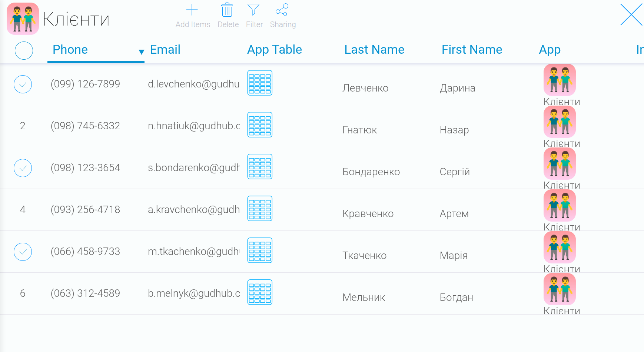644x352 pixels.
Task: Select row number 4 checkbox
Action: 23,210
